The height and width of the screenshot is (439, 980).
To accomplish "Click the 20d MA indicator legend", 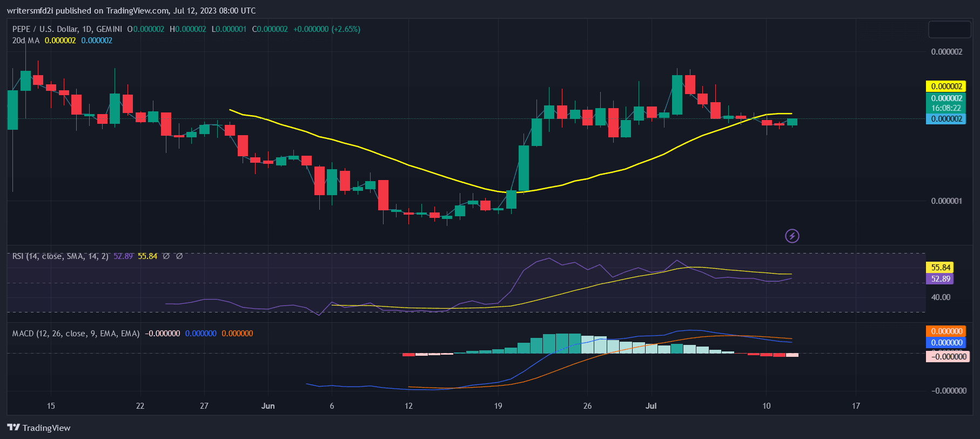I will [26, 41].
